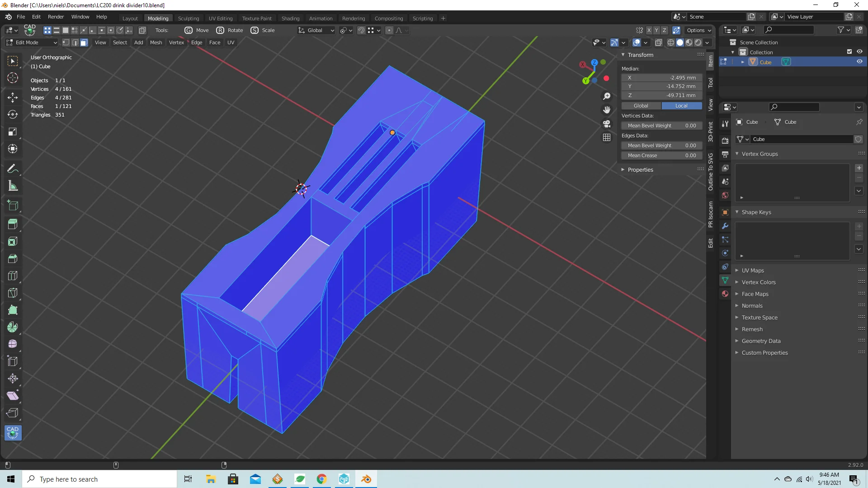Open the Modifier properties wrench tab

pyautogui.click(x=725, y=226)
